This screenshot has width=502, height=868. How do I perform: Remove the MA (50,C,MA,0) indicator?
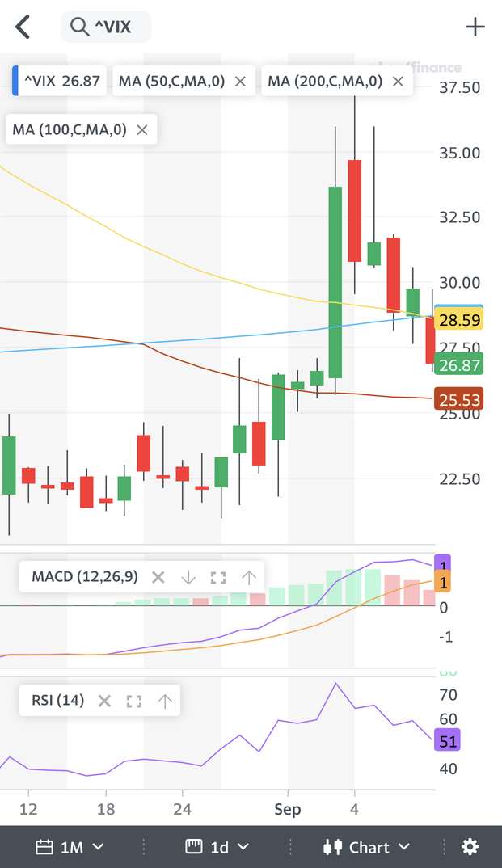pos(240,81)
